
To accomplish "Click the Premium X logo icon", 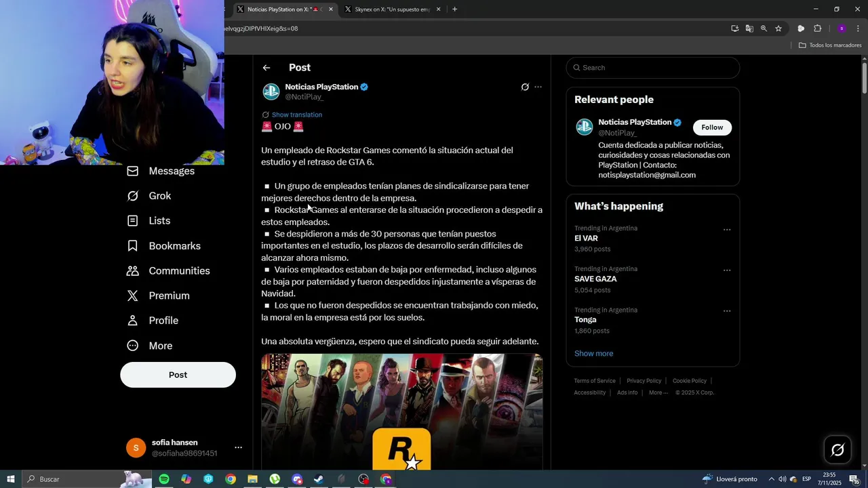I will coord(133,296).
